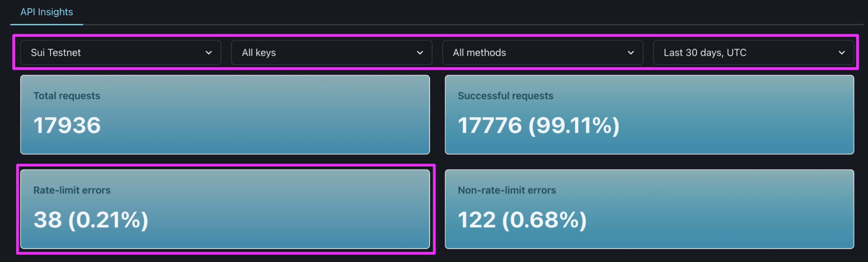Click the value 17776 (99.11%)
This screenshot has width=868, height=262.
(x=538, y=125)
